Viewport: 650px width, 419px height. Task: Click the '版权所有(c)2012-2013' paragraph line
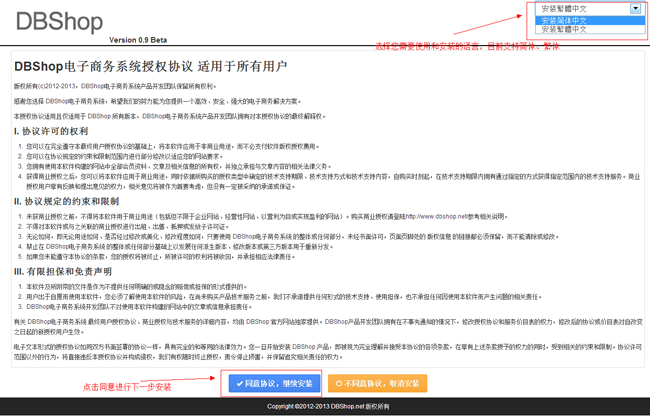115,86
